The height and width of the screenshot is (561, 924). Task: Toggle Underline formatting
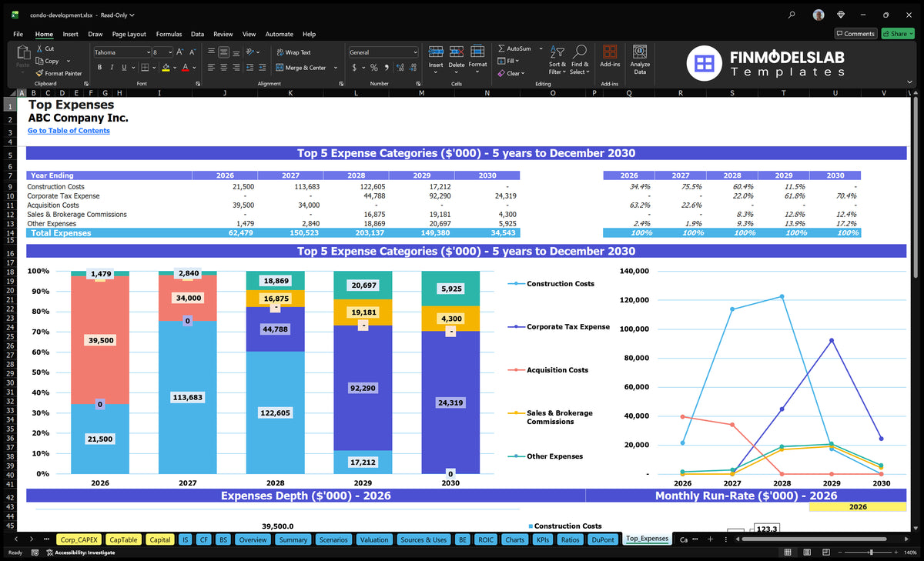123,68
